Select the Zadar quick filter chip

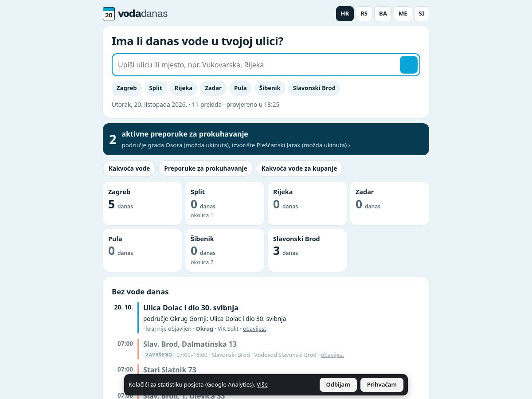coord(213,88)
